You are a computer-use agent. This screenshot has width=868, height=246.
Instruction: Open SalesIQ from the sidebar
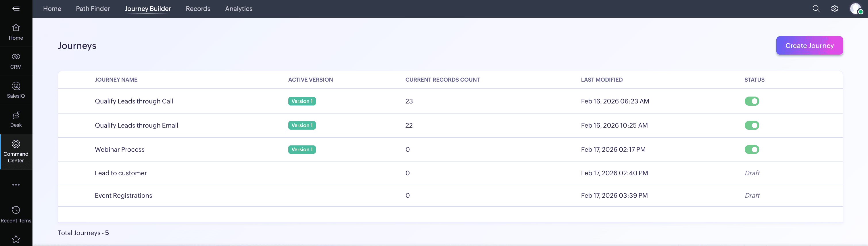click(x=16, y=90)
